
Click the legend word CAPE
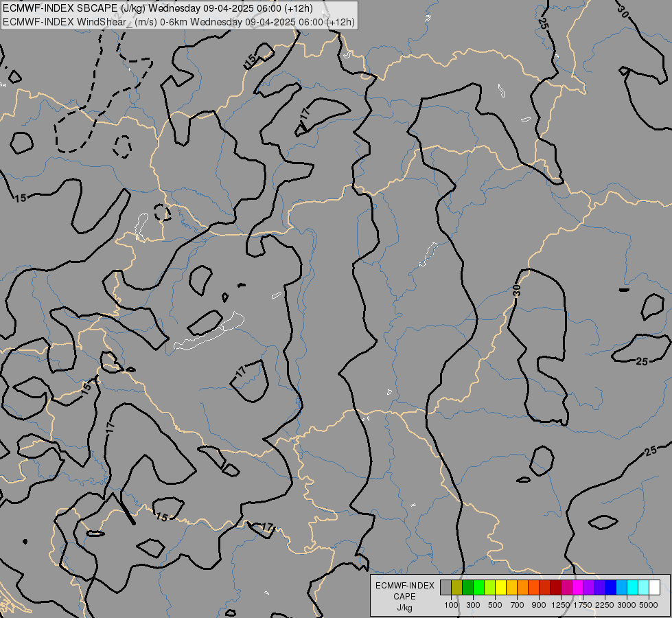click(x=404, y=597)
